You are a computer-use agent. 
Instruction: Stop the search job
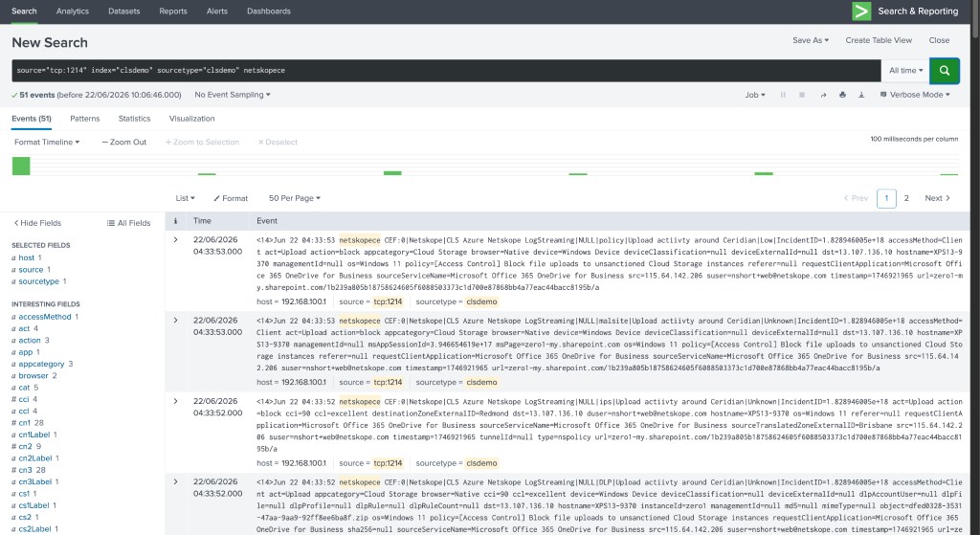[802, 95]
